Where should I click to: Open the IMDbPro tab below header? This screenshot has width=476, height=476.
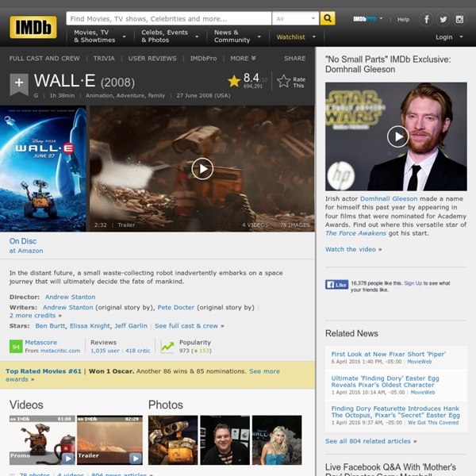point(203,58)
